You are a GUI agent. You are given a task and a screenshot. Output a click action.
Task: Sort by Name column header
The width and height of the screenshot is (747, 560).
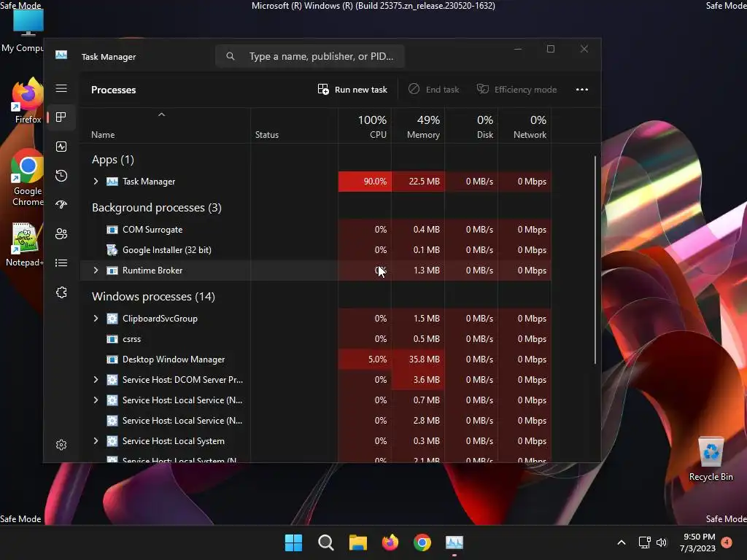coord(103,135)
